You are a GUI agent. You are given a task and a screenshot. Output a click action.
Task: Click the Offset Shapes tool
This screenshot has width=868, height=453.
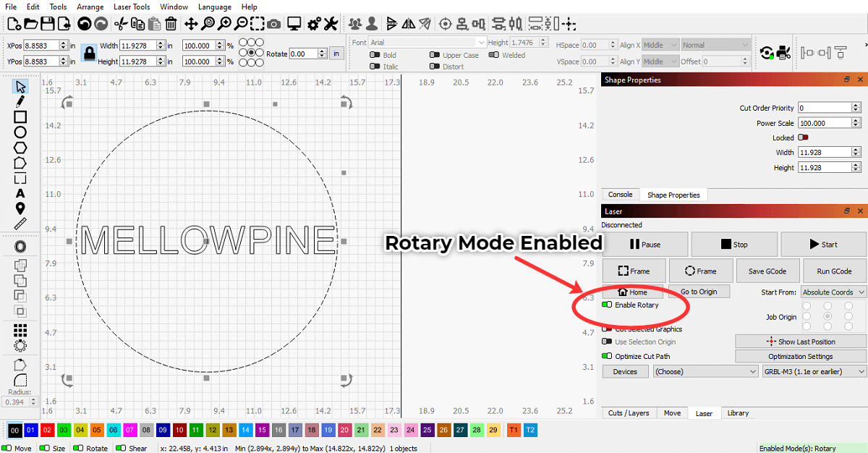click(20, 247)
